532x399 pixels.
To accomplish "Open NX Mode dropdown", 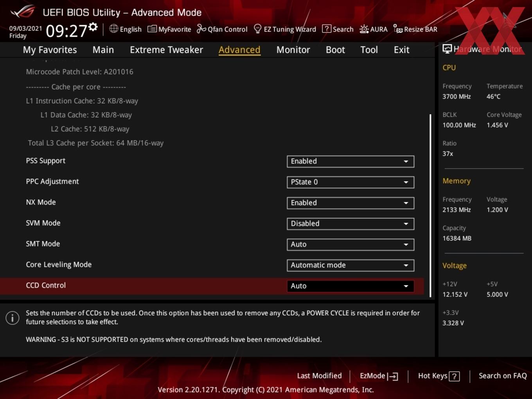I will tap(350, 203).
